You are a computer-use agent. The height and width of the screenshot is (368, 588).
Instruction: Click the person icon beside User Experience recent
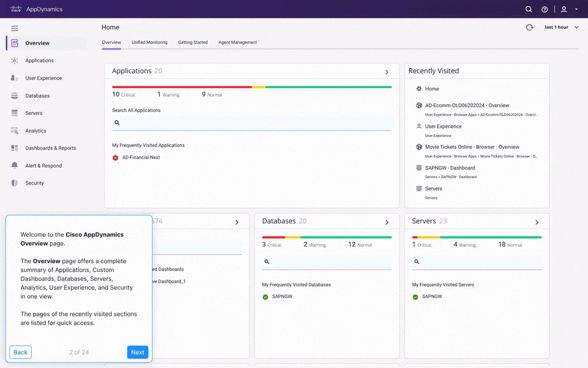(x=419, y=126)
